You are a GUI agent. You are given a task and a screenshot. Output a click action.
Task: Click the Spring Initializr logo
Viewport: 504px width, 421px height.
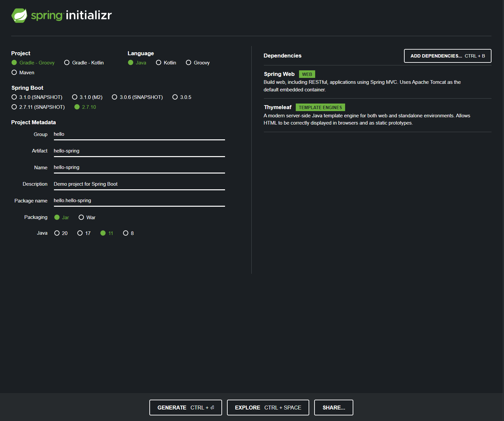tap(62, 15)
